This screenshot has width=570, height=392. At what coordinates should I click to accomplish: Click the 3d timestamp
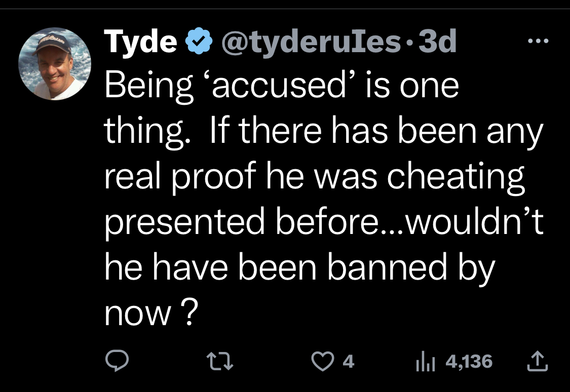(437, 42)
